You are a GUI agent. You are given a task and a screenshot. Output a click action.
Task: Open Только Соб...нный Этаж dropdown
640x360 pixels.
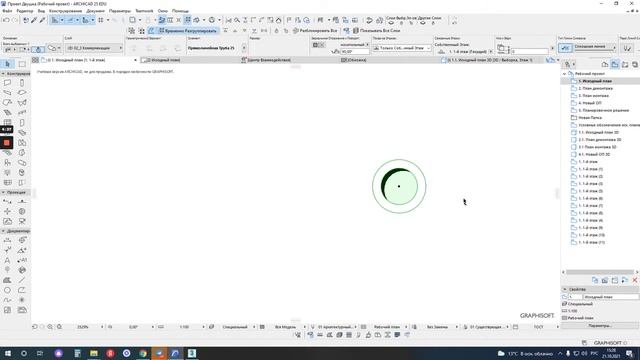point(402,48)
